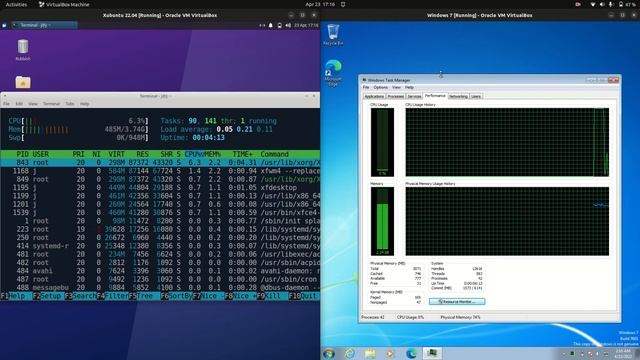
Task: Open the VirtualBox Machine app menu
Action: click(64, 4)
